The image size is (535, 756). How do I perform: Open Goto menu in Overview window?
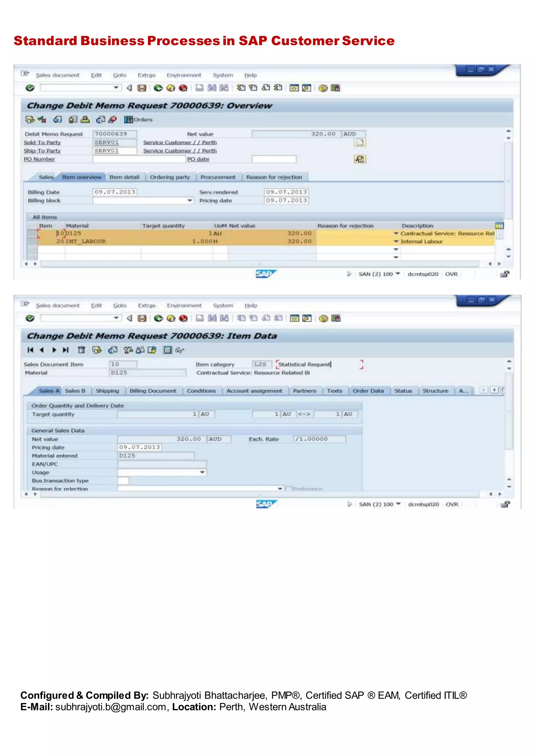pyautogui.click(x=120, y=75)
